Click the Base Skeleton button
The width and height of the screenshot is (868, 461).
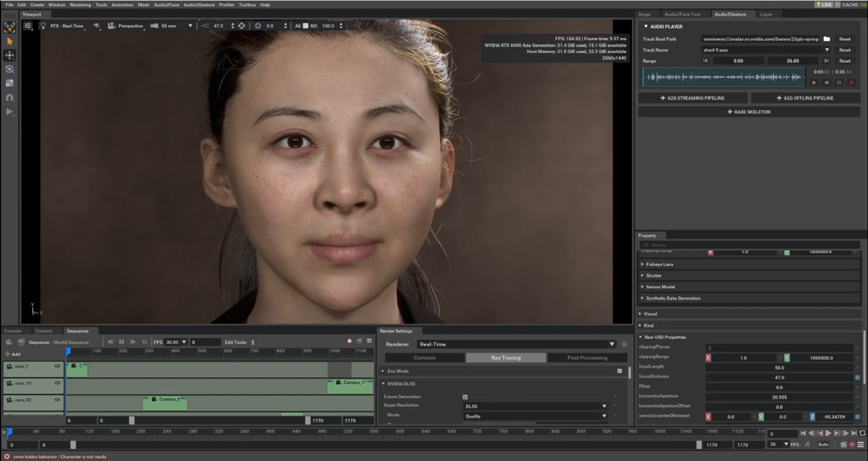(749, 111)
